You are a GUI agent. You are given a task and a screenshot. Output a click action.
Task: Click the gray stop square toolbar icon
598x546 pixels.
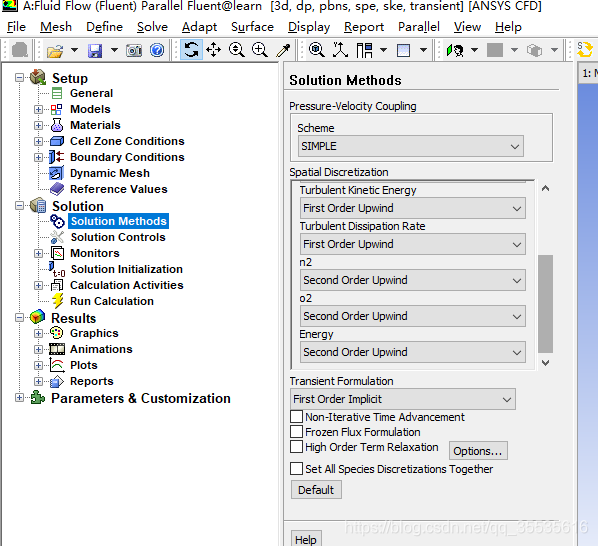[x=495, y=50]
